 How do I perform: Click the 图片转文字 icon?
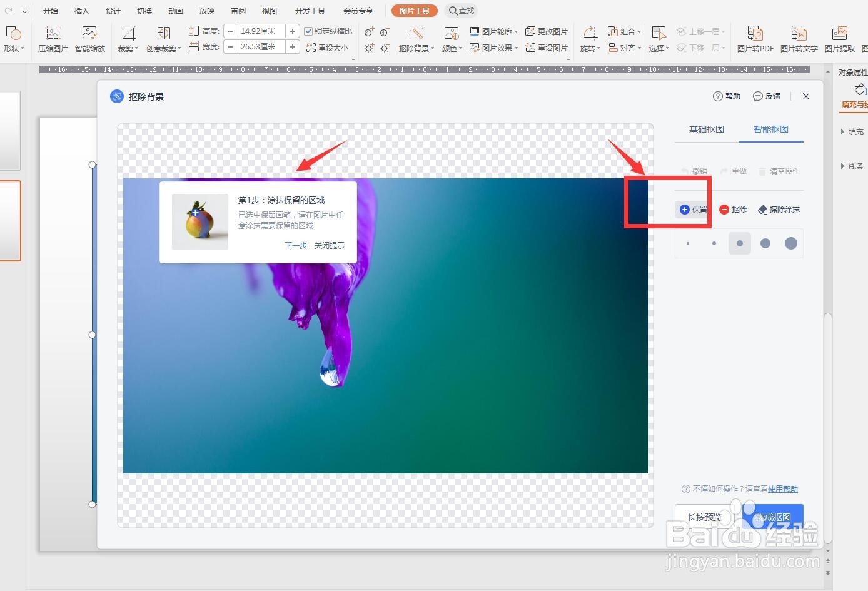(x=799, y=34)
